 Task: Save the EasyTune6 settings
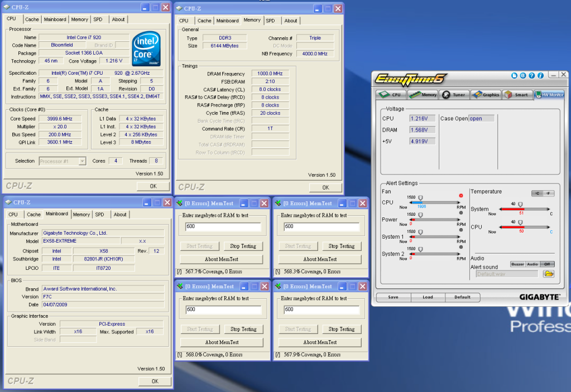394,297
